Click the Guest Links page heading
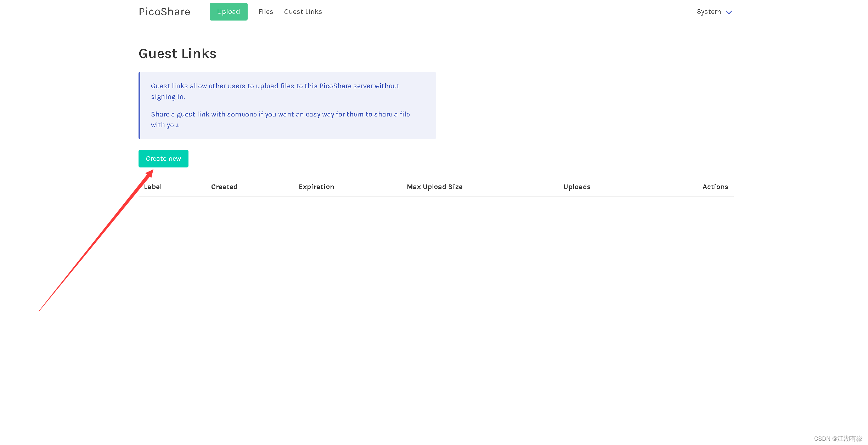Image resolution: width=868 pixels, height=445 pixels. [177, 54]
